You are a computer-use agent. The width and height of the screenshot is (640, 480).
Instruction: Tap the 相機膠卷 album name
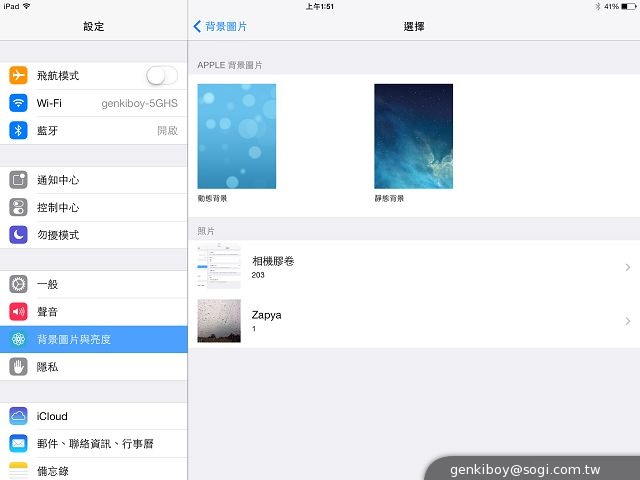pyautogui.click(x=273, y=261)
